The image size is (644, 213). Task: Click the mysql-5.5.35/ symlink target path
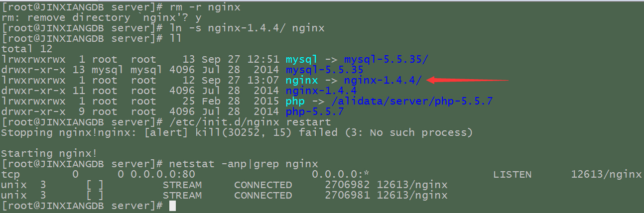tap(386, 59)
